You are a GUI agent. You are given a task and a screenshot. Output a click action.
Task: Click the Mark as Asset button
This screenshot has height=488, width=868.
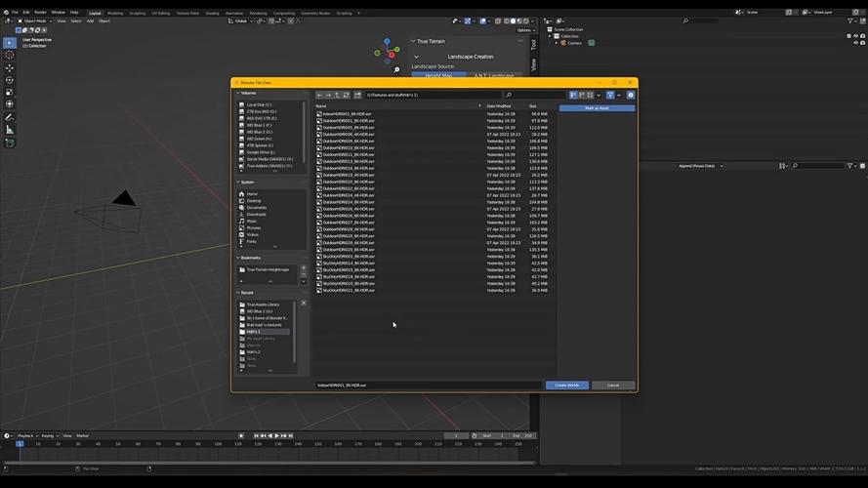click(x=597, y=108)
